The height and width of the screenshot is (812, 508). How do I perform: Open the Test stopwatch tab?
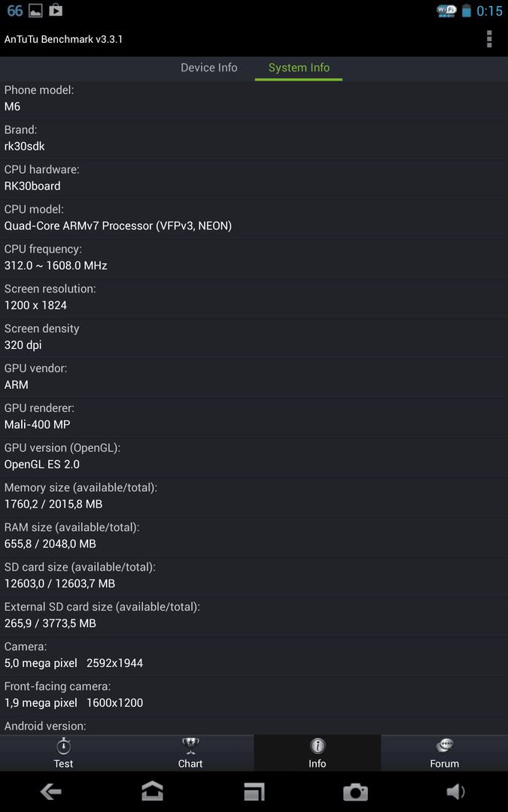(63, 753)
